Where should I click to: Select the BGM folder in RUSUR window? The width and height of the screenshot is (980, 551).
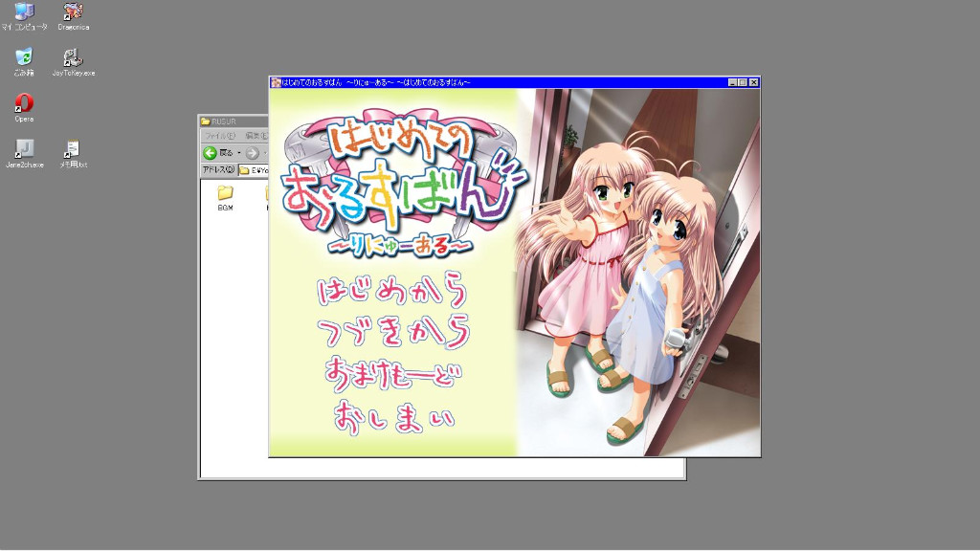[225, 198]
